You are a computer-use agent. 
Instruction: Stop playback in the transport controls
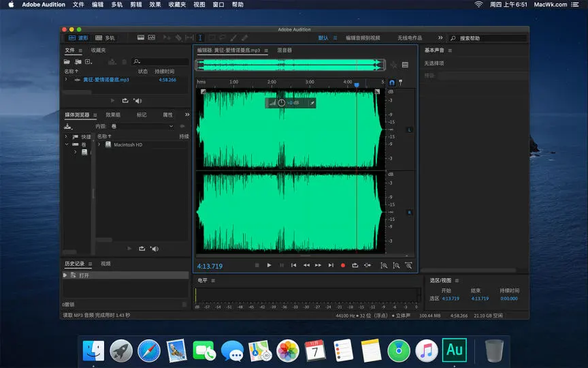point(257,265)
